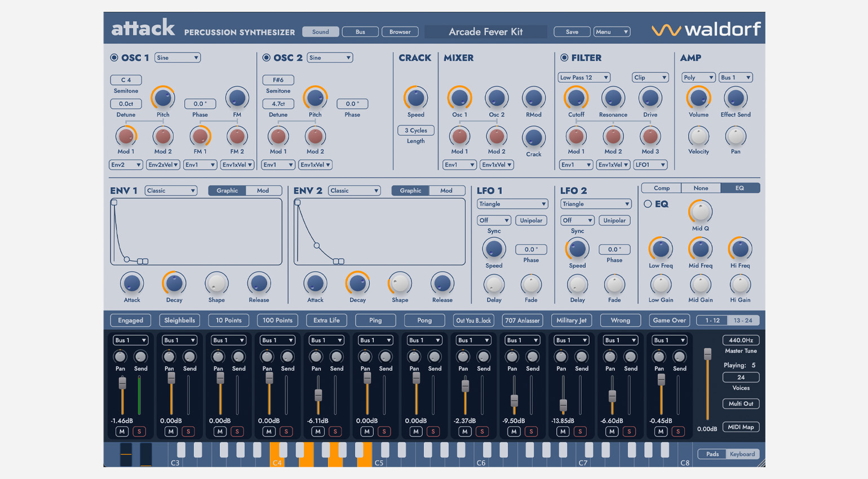Enable the EQ power toggle

[648, 204]
